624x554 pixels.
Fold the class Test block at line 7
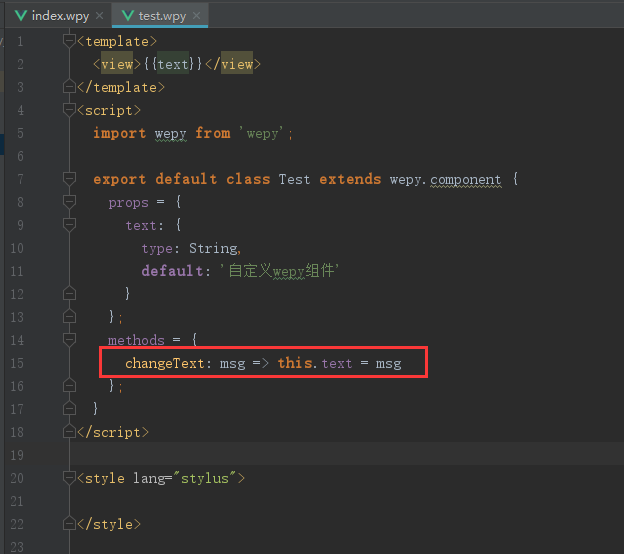[69, 178]
